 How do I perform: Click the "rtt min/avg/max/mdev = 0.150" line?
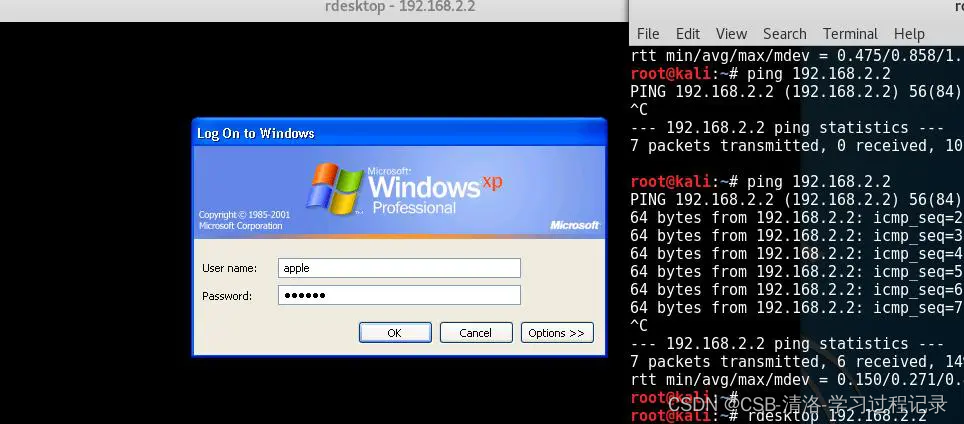click(x=797, y=379)
